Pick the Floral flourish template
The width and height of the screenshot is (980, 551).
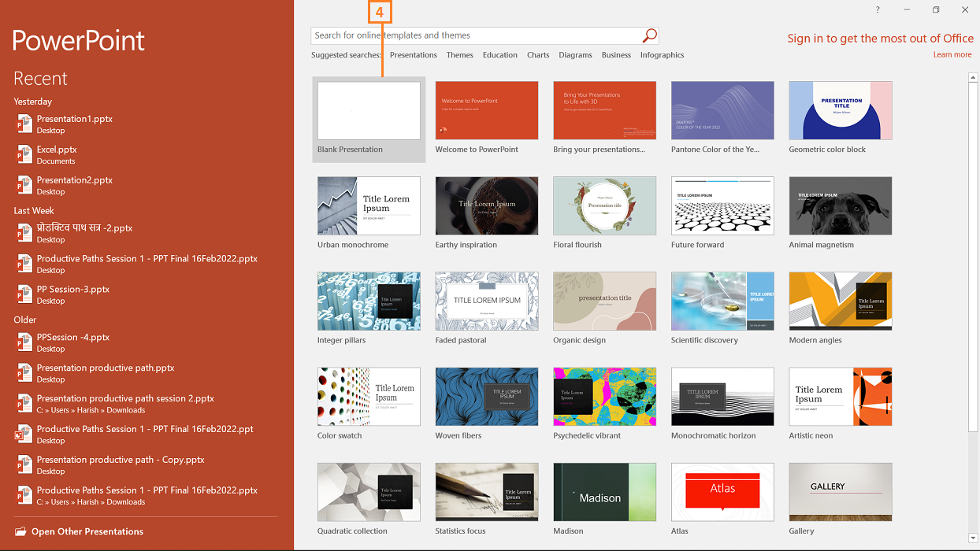click(605, 205)
